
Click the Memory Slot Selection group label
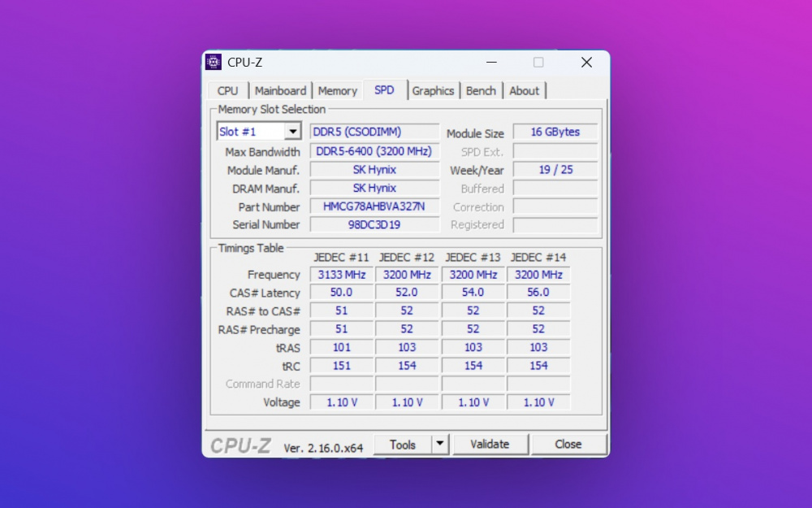pos(272,110)
